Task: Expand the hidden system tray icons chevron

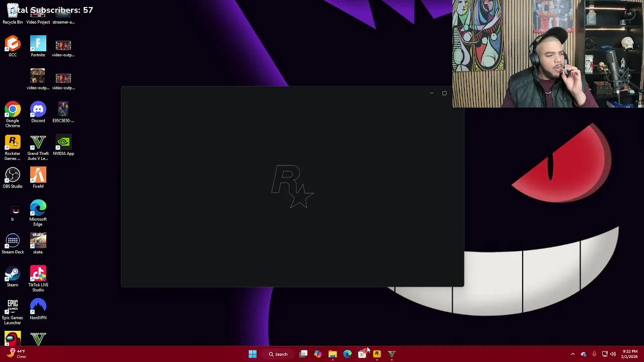Action: [573, 354]
